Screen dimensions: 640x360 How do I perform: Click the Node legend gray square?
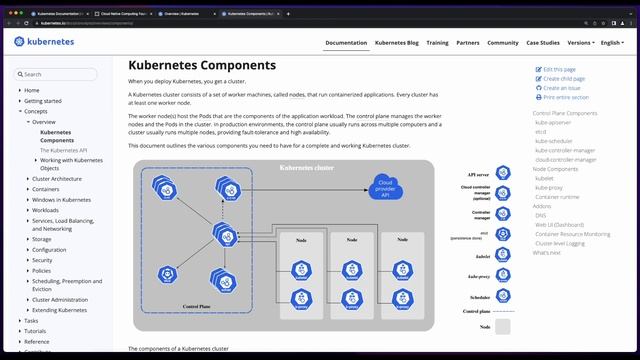[503, 327]
